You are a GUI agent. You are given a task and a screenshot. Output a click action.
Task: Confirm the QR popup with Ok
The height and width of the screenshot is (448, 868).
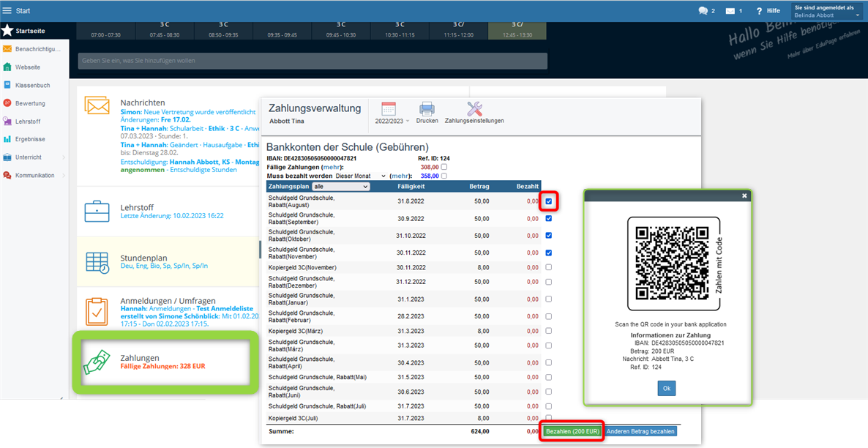[x=667, y=388]
